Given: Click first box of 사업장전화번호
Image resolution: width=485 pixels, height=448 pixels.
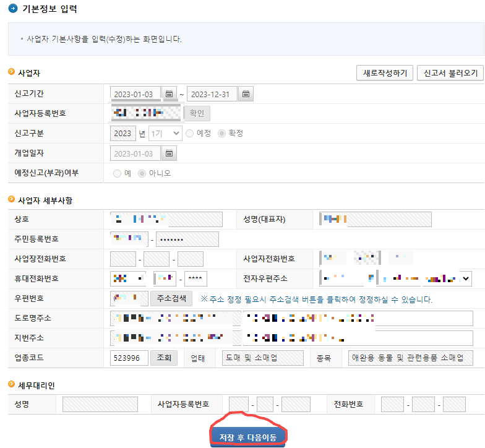Looking at the screenshot, I should click(123, 259).
